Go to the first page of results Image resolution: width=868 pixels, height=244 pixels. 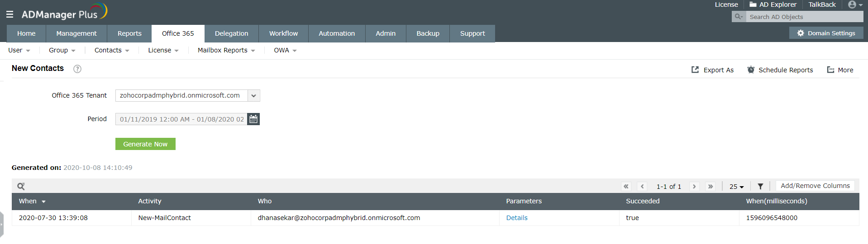(626, 186)
